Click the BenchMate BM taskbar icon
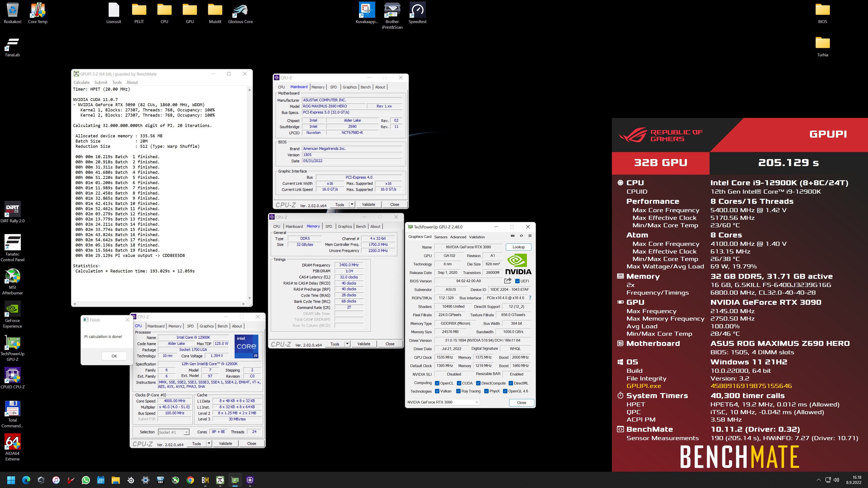This screenshot has height=488, width=868. (205, 480)
